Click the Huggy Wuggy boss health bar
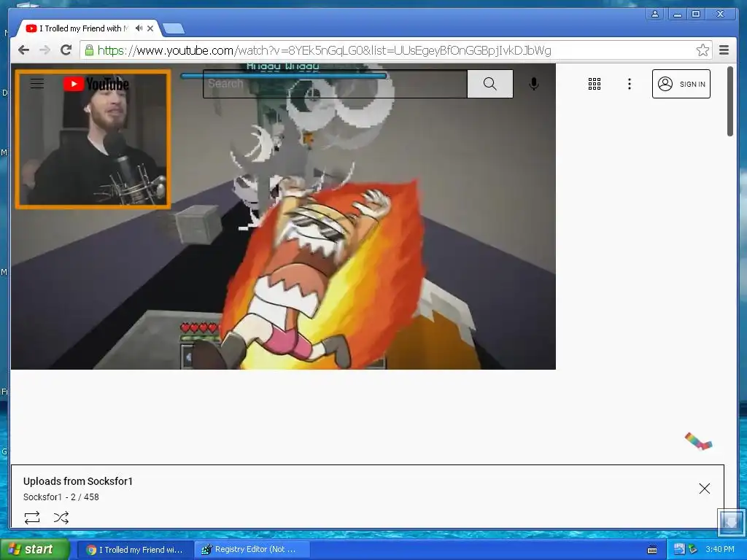The width and height of the screenshot is (747, 560). click(x=284, y=76)
